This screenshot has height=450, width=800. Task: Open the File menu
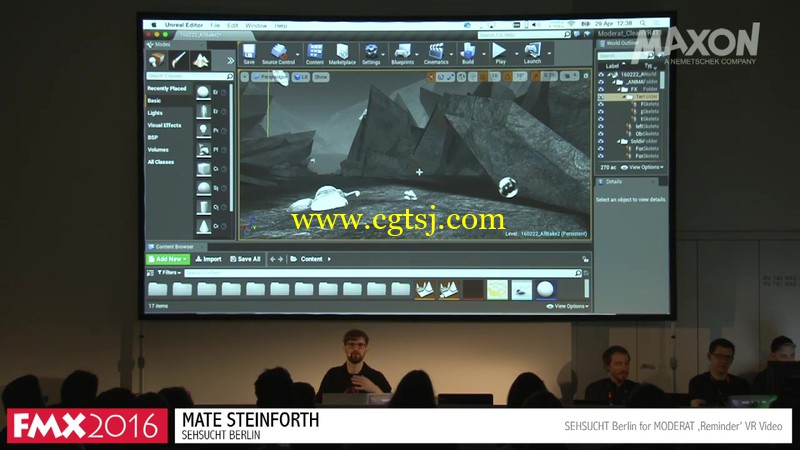click(215, 25)
